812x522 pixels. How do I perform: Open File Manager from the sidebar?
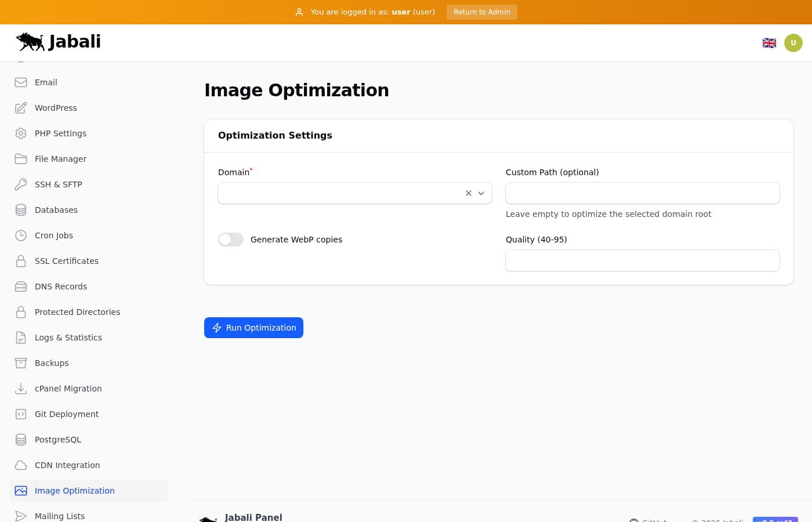(x=60, y=159)
